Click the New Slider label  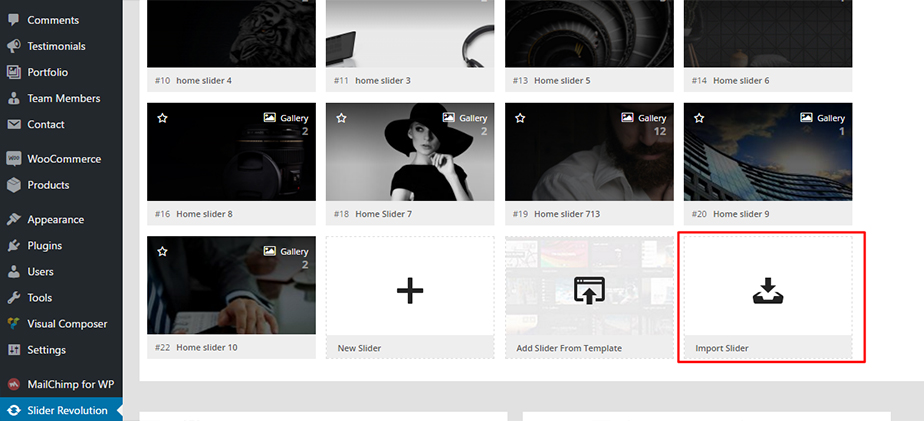(x=361, y=348)
